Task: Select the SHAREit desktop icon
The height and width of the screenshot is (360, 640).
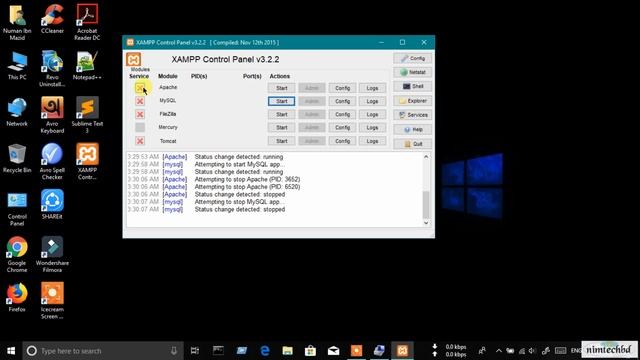Action: (x=52, y=204)
